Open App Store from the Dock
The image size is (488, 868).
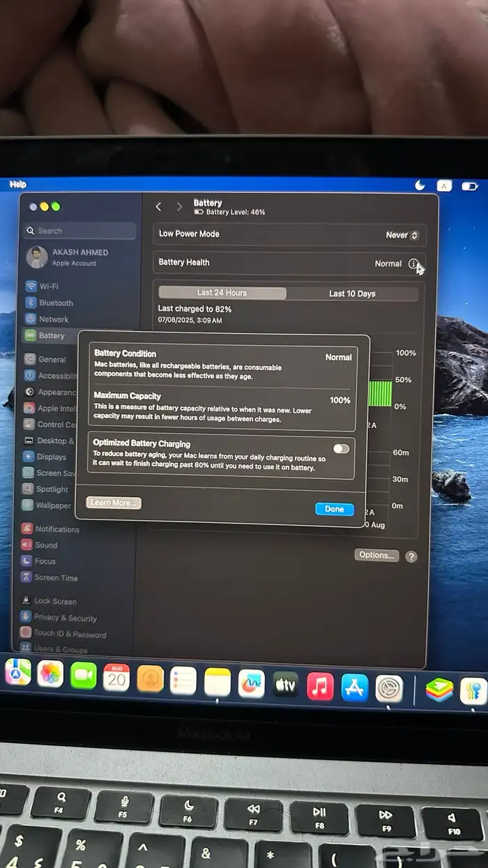click(x=355, y=688)
